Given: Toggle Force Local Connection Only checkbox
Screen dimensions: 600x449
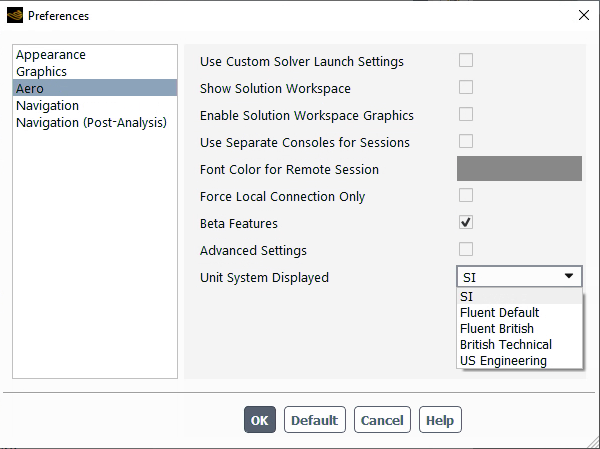Looking at the screenshot, I should (x=466, y=196).
